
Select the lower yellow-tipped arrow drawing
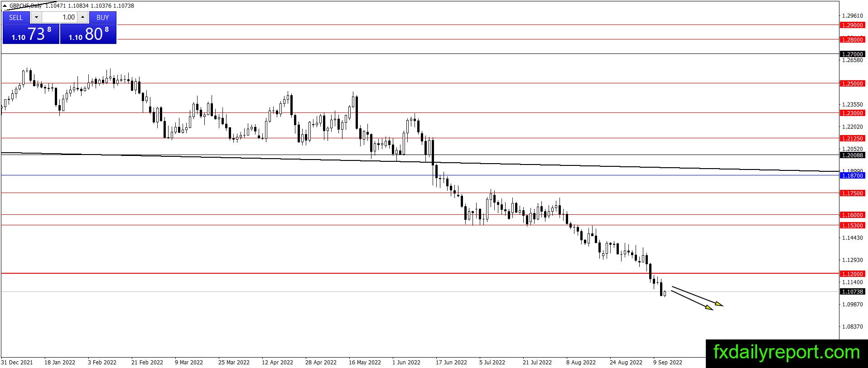(692, 300)
